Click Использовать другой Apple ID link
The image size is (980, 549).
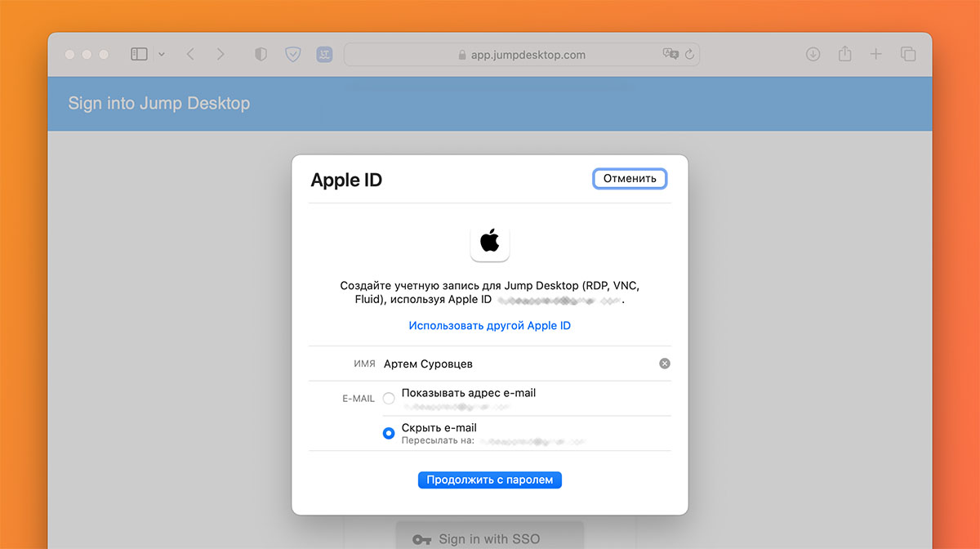pos(490,325)
